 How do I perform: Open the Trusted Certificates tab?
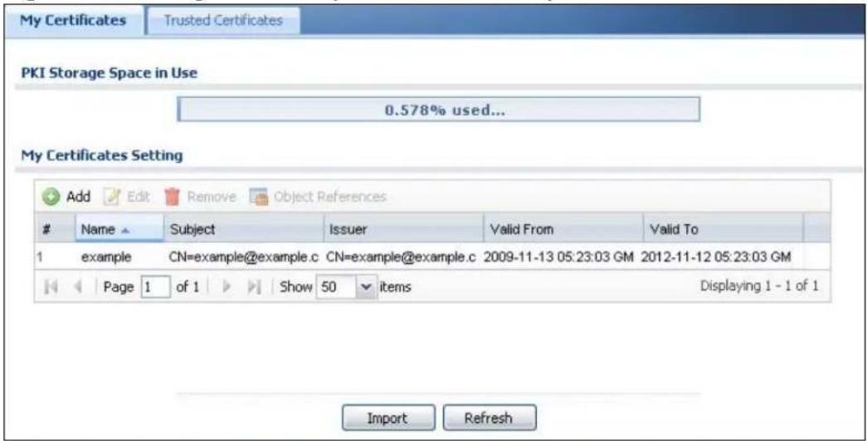224,21
